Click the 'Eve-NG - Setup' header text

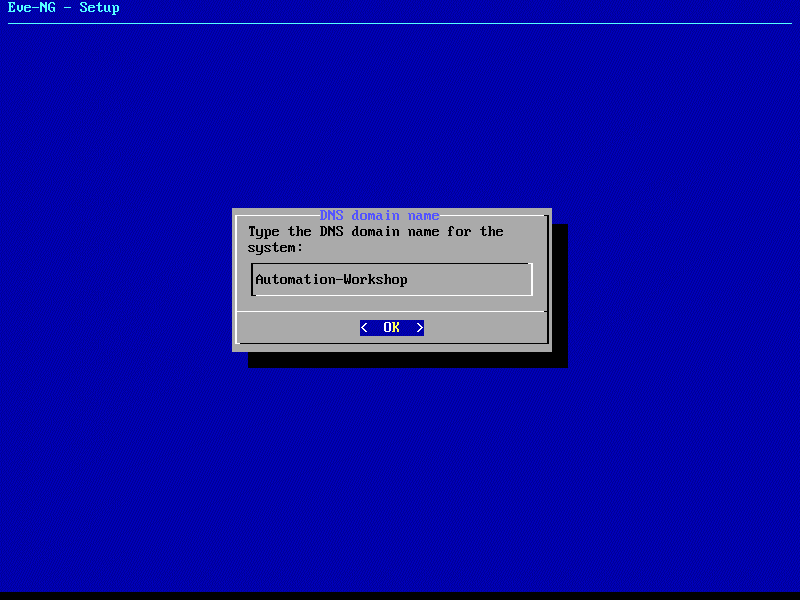[x=64, y=8]
